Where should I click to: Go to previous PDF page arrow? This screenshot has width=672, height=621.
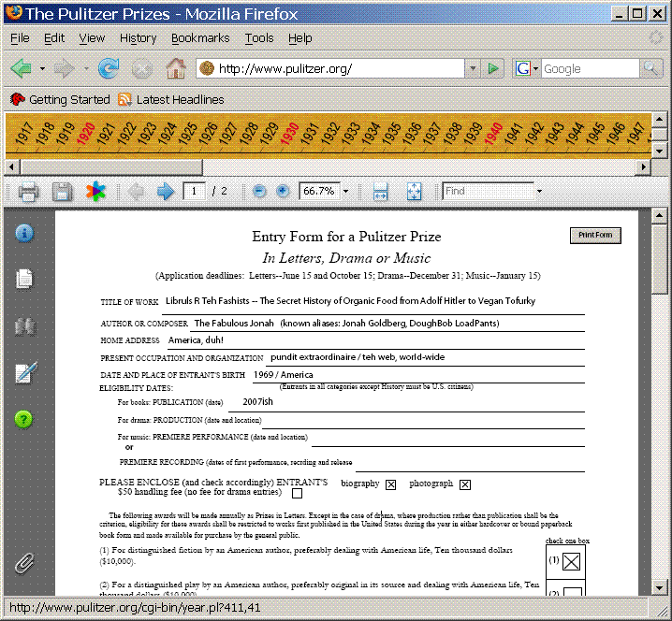pos(137,191)
